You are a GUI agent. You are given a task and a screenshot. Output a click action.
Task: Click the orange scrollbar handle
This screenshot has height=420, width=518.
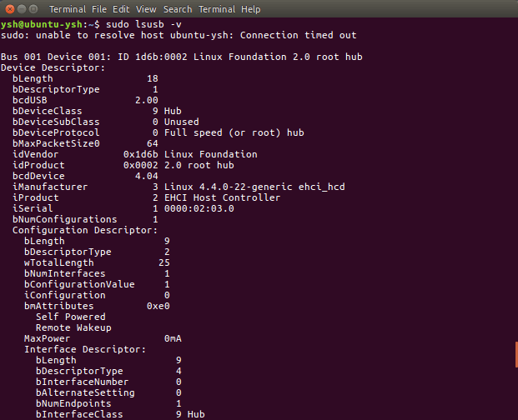516,355
